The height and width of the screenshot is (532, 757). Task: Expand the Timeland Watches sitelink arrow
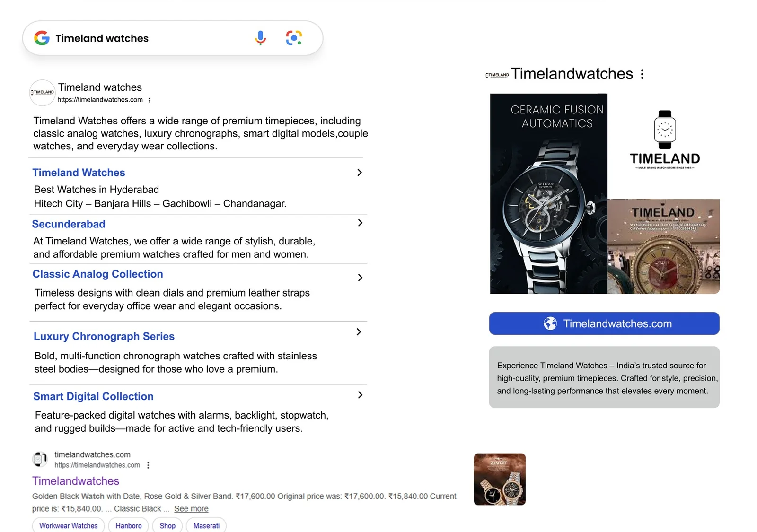360,173
